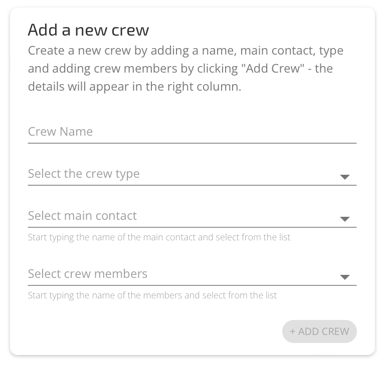Click the + ADD CREW button
The width and height of the screenshot is (385, 366).
pyautogui.click(x=319, y=331)
